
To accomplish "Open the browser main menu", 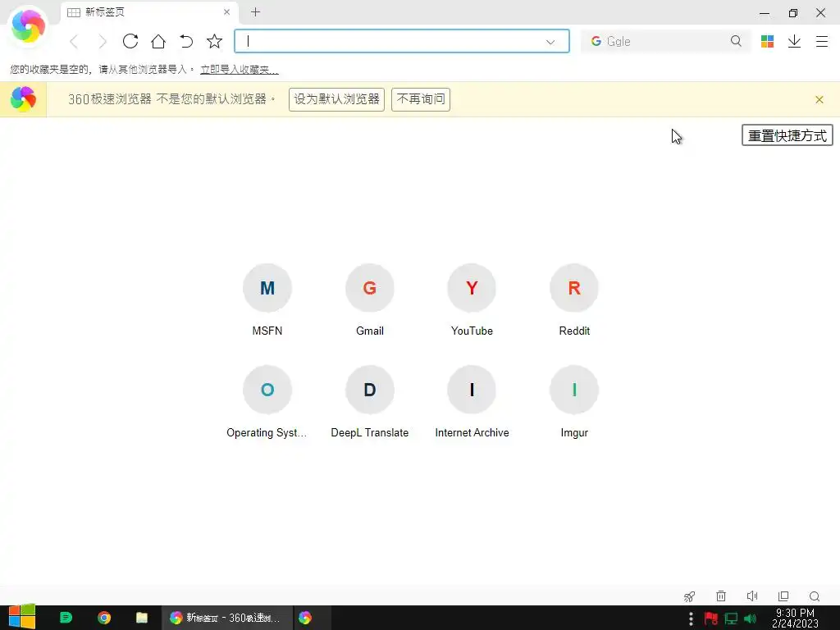I will tap(822, 41).
